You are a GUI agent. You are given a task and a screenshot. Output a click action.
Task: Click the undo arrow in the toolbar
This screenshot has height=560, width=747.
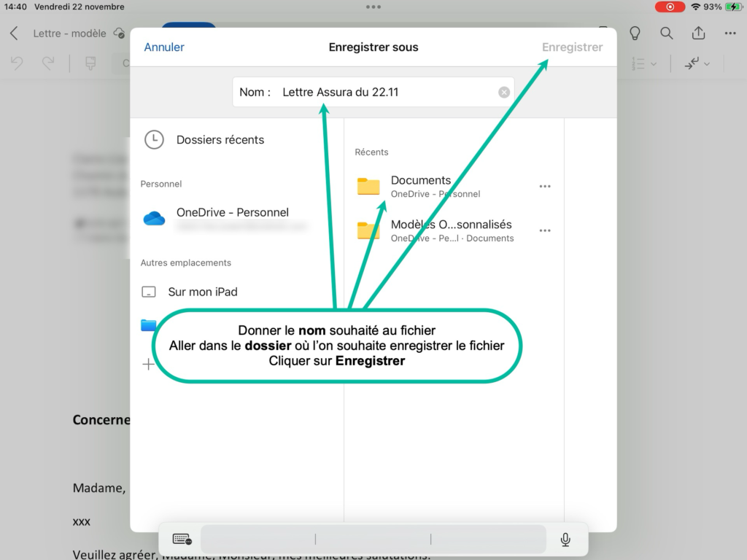click(17, 64)
